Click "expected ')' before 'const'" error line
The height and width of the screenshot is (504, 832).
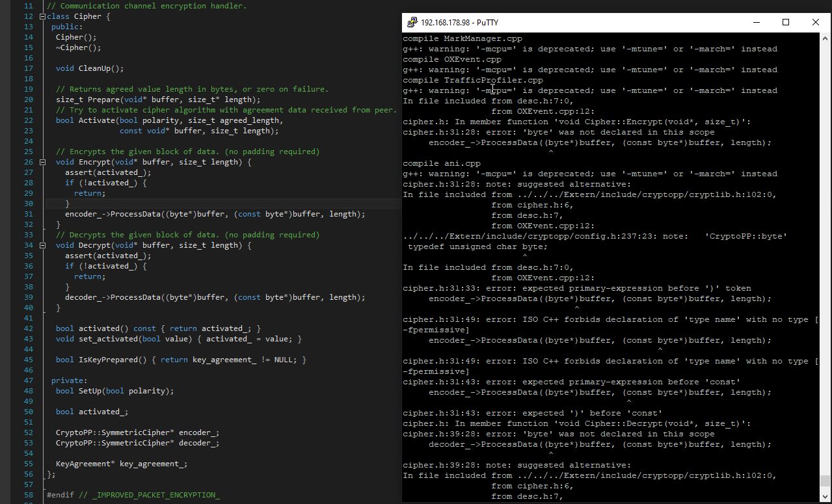[x=533, y=413]
